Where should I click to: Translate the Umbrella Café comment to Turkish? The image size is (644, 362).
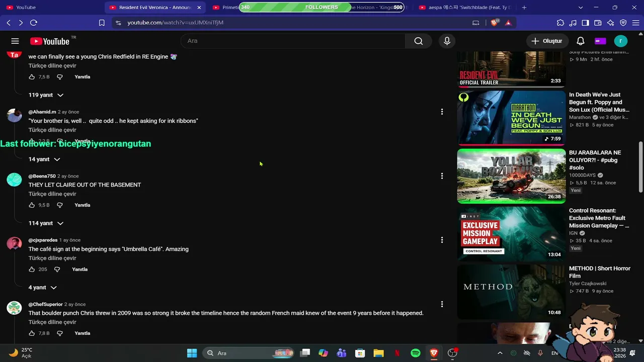pyautogui.click(x=52, y=258)
